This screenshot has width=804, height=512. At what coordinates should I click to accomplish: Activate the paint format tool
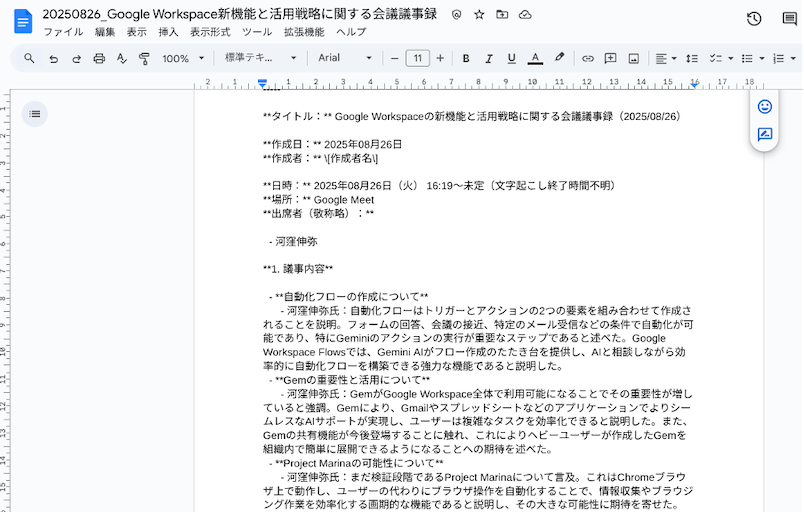[x=145, y=58]
